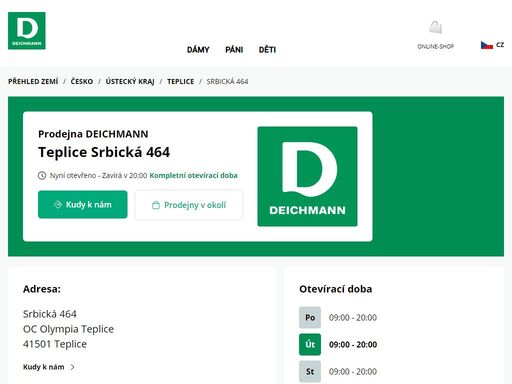Image resolution: width=512 pixels, height=384 pixels.
Task: Go to the TEPLICE breadcrumb
Action: pyautogui.click(x=180, y=81)
